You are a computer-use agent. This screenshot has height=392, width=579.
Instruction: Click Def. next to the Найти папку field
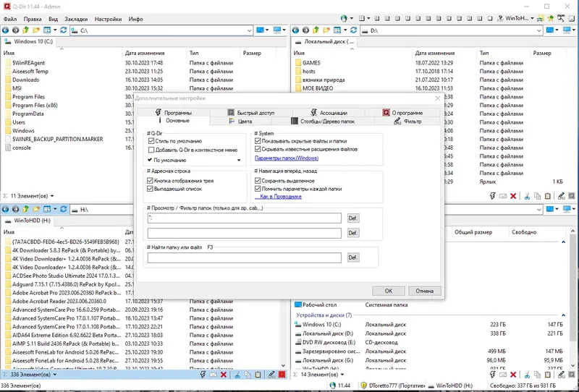point(353,257)
